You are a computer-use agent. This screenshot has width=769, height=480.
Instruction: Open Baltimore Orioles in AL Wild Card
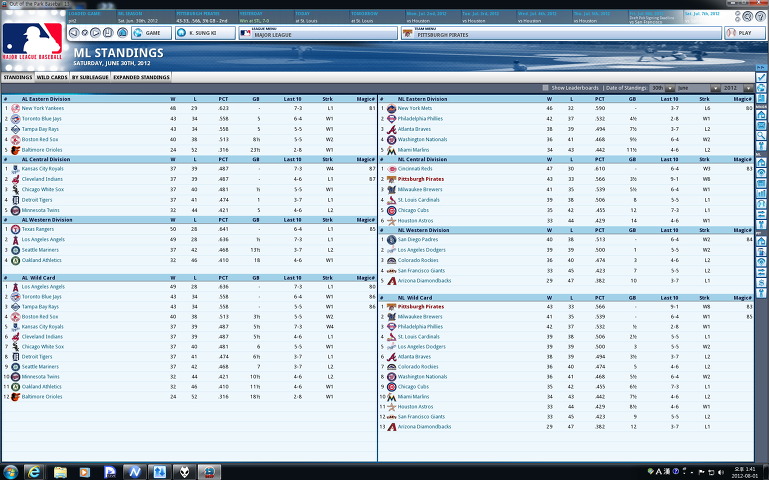click(x=42, y=397)
